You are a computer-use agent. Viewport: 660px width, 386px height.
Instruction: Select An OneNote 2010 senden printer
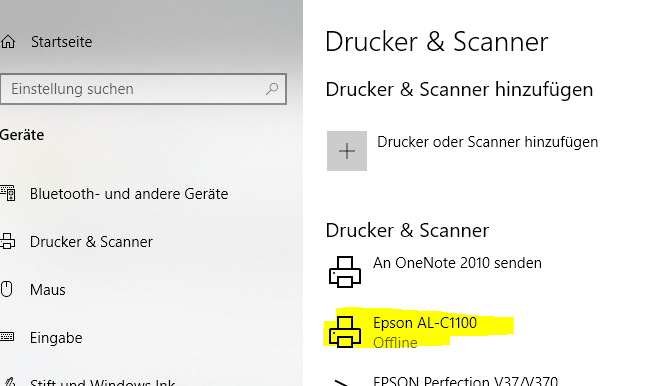[457, 263]
